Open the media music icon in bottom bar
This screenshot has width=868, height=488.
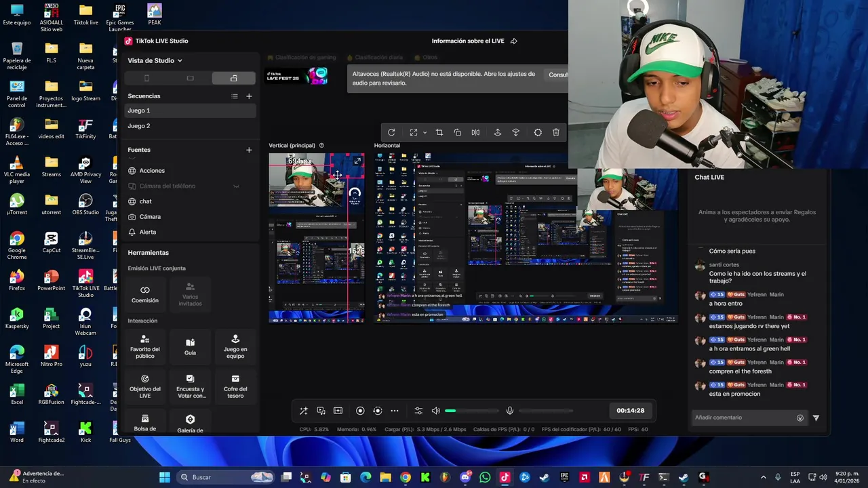(x=321, y=411)
